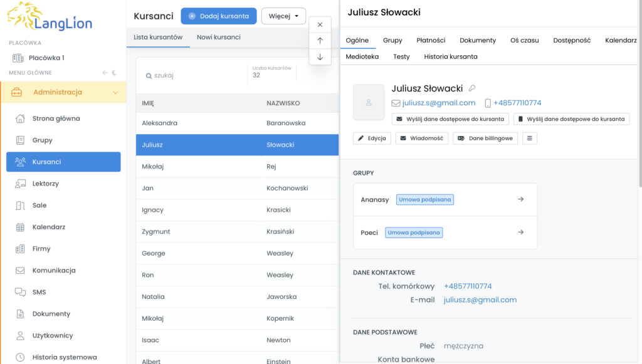Click the szukaj search field
The width and height of the screenshot is (642, 364).
tap(192, 76)
